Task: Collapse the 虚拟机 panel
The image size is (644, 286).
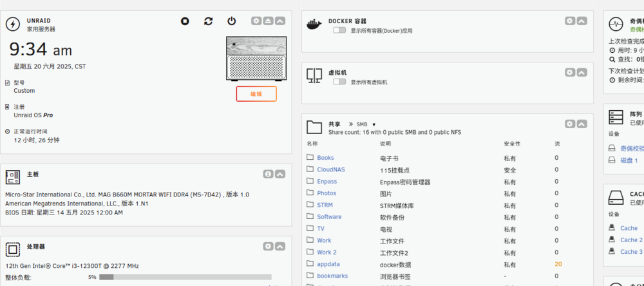Action: pos(582,72)
